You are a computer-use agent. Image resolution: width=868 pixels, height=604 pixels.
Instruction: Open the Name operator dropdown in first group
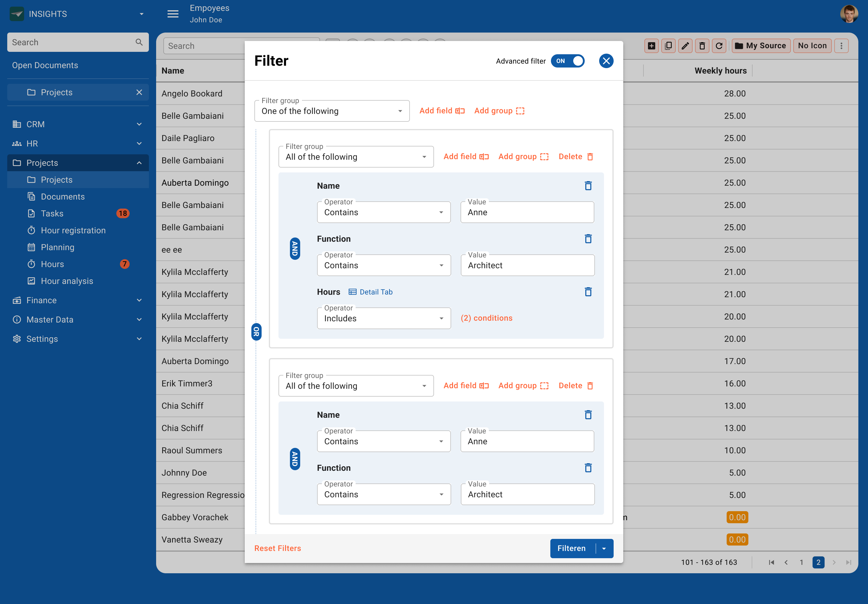(x=384, y=212)
